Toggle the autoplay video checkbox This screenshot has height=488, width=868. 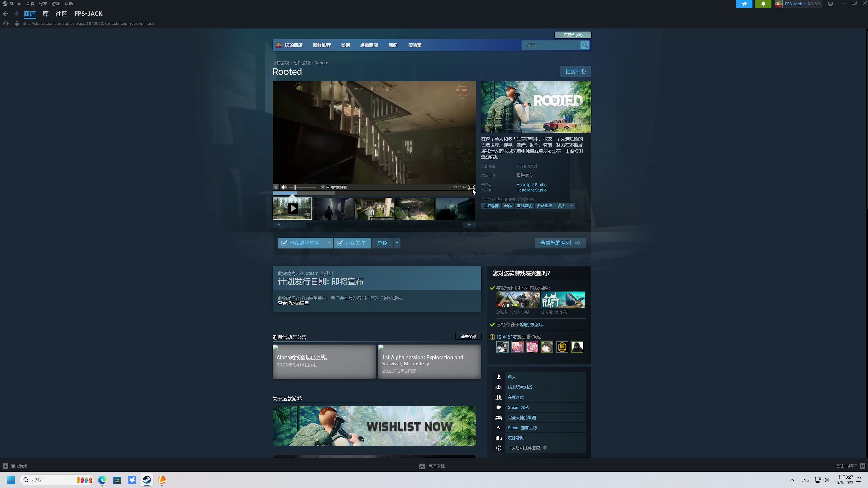[323, 187]
